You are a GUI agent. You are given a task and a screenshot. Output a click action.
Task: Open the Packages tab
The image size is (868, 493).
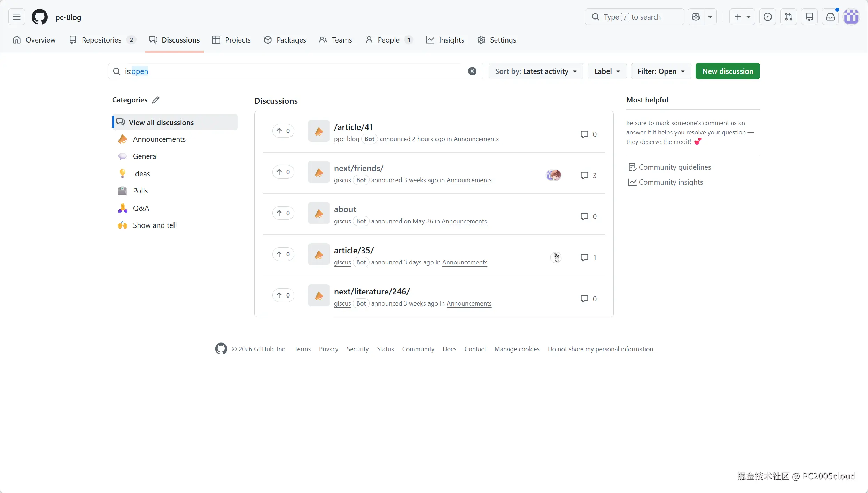tap(285, 40)
